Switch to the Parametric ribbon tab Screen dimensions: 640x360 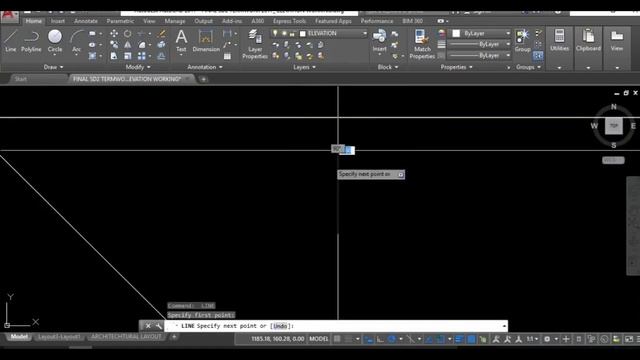click(120, 21)
